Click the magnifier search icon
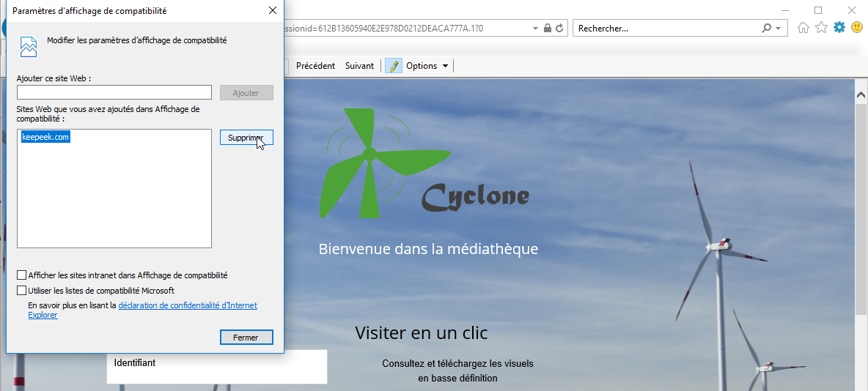868x391 pixels. coord(767,29)
